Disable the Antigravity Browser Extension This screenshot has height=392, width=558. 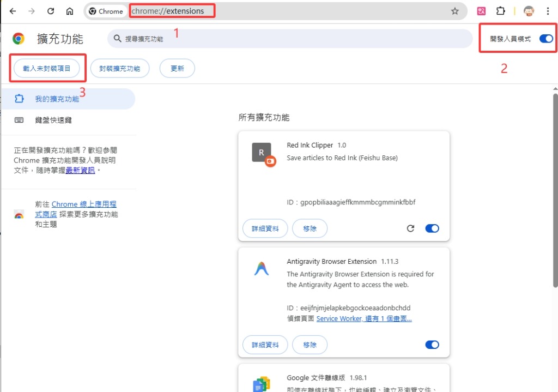[432, 345]
